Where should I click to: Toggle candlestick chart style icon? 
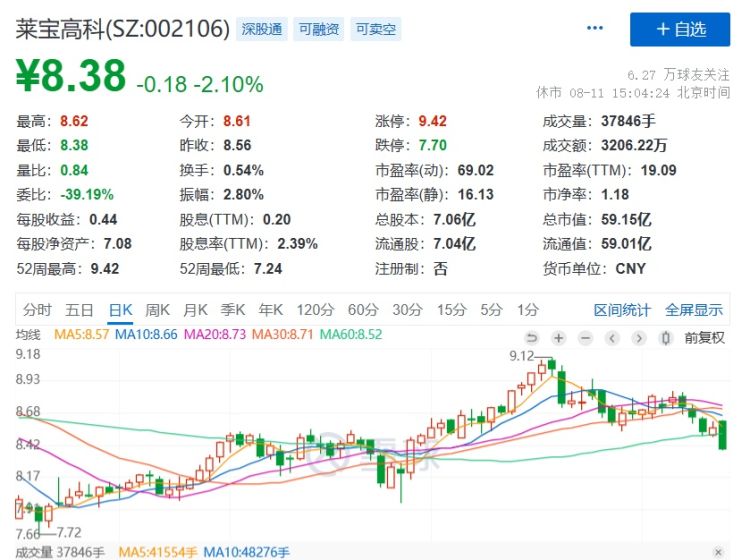pos(665,338)
